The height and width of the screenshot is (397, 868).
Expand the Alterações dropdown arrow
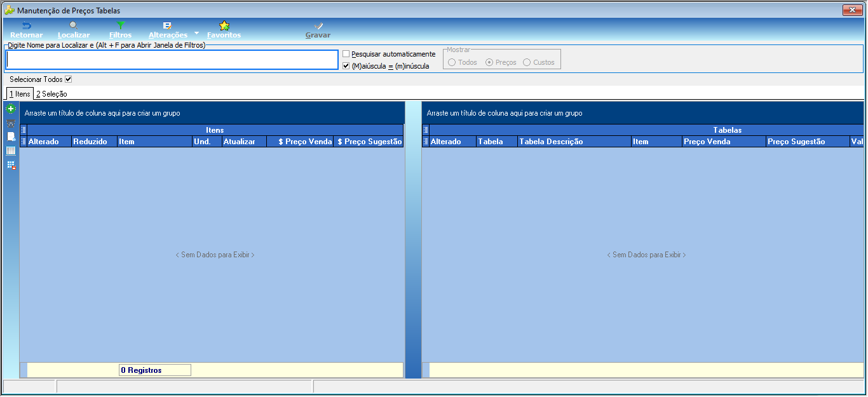(x=196, y=33)
